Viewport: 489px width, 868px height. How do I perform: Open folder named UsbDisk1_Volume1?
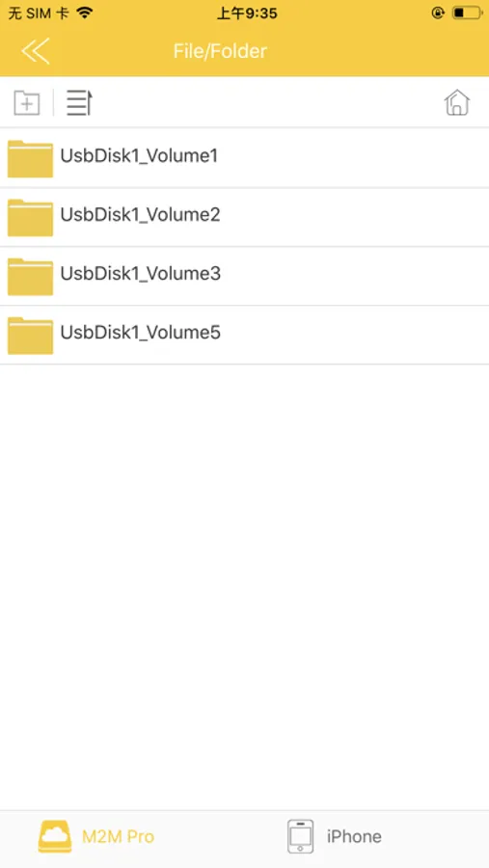pos(244,158)
